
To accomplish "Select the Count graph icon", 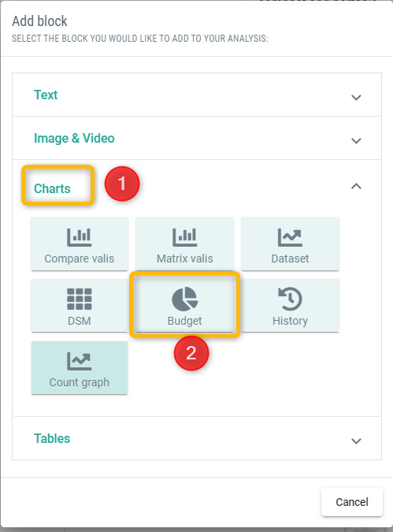I will (79, 361).
